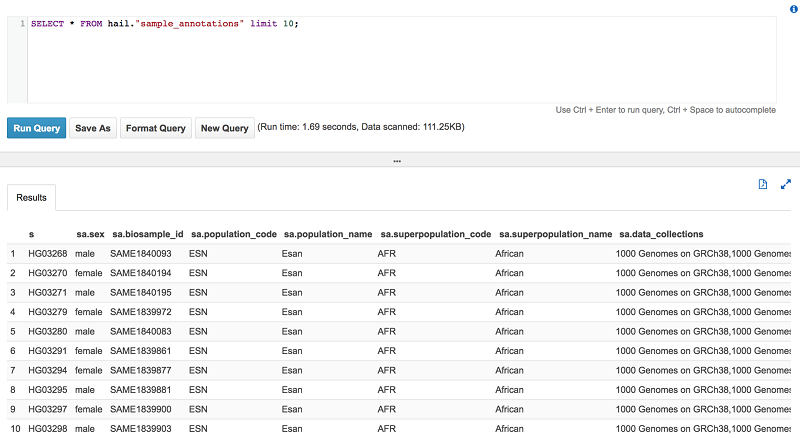Image resolution: width=800 pixels, height=438 pixels.
Task: Select the HG03268 sample cell
Action: (47, 254)
